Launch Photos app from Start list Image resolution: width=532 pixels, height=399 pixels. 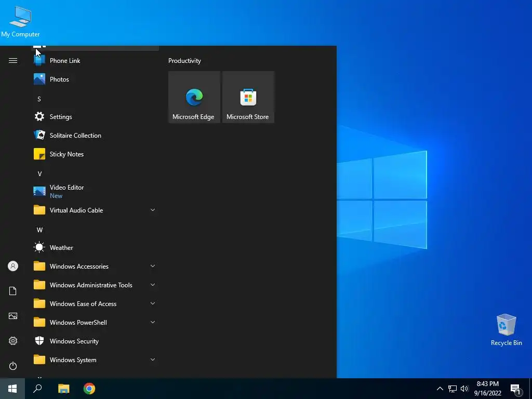pyautogui.click(x=96, y=79)
